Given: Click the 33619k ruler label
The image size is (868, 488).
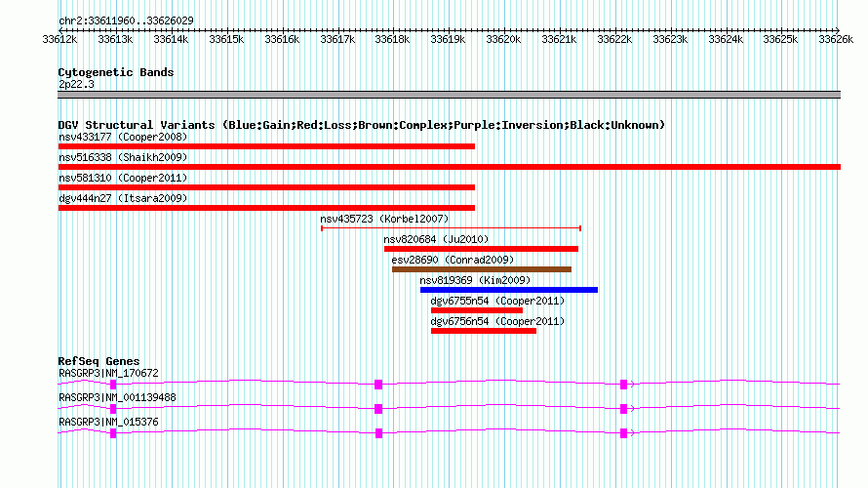Looking at the screenshot, I should 448,39.
